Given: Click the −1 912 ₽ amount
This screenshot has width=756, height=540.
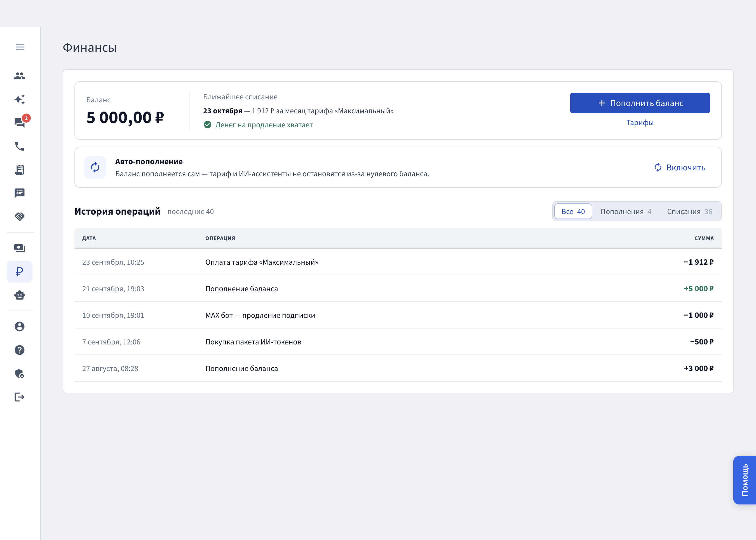Looking at the screenshot, I should click(x=698, y=262).
